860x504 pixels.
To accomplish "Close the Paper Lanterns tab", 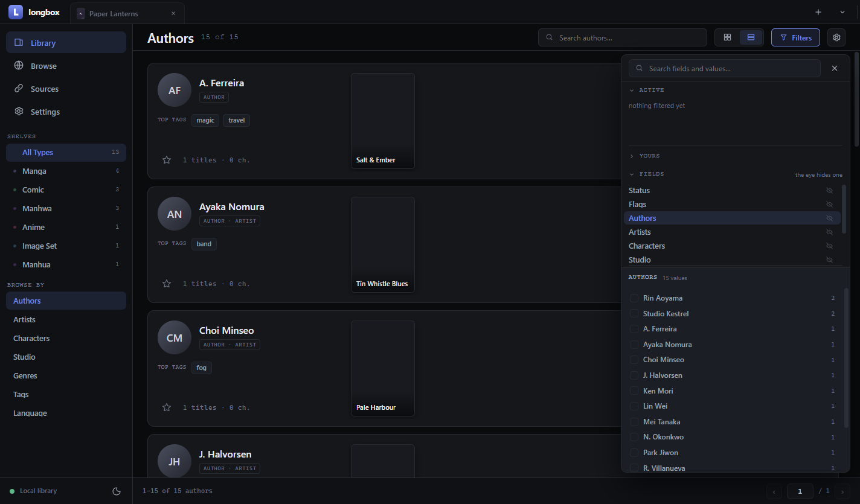I will click(173, 13).
